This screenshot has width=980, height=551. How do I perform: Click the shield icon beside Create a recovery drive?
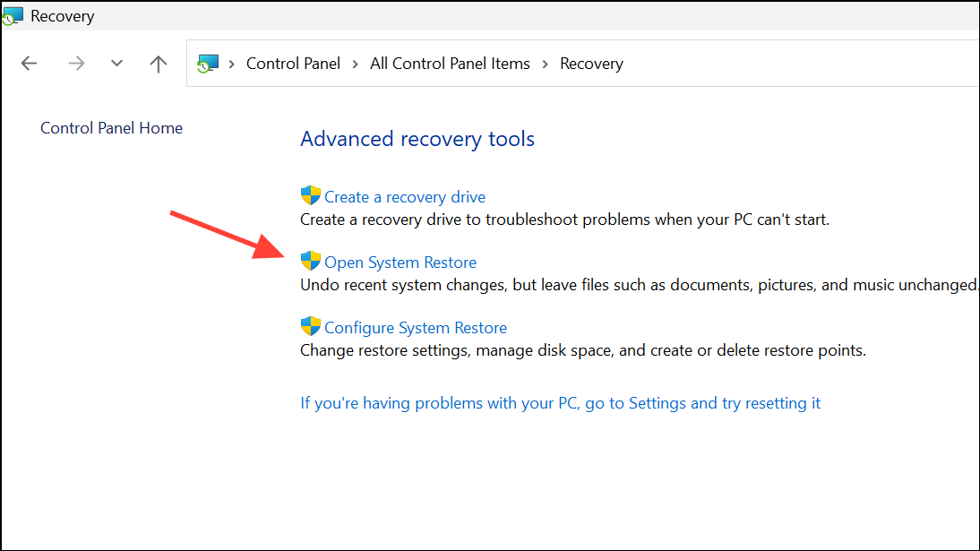point(310,195)
